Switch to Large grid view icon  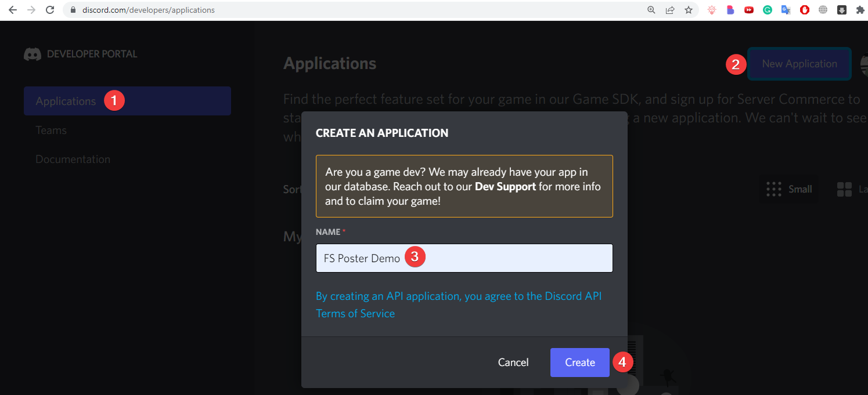pyautogui.click(x=844, y=189)
